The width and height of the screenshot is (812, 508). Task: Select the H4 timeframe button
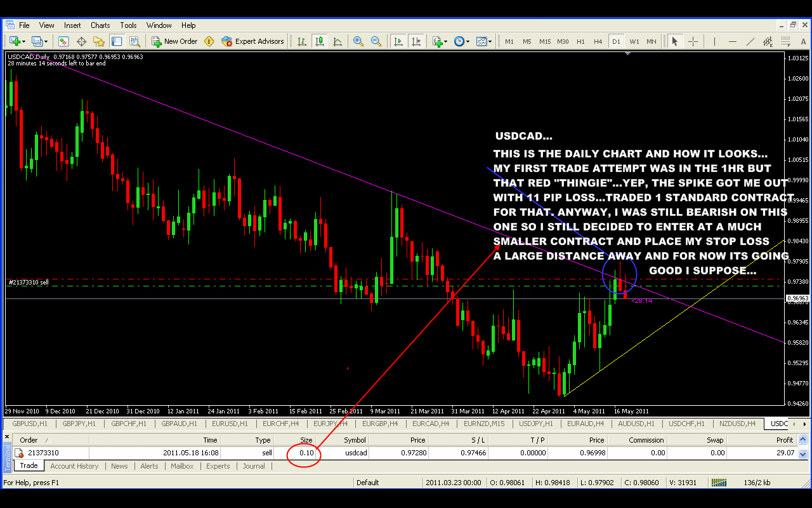[598, 41]
